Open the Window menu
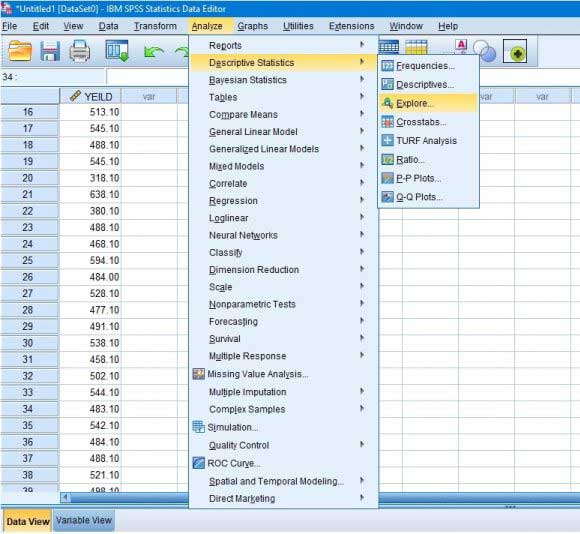 coord(406,26)
